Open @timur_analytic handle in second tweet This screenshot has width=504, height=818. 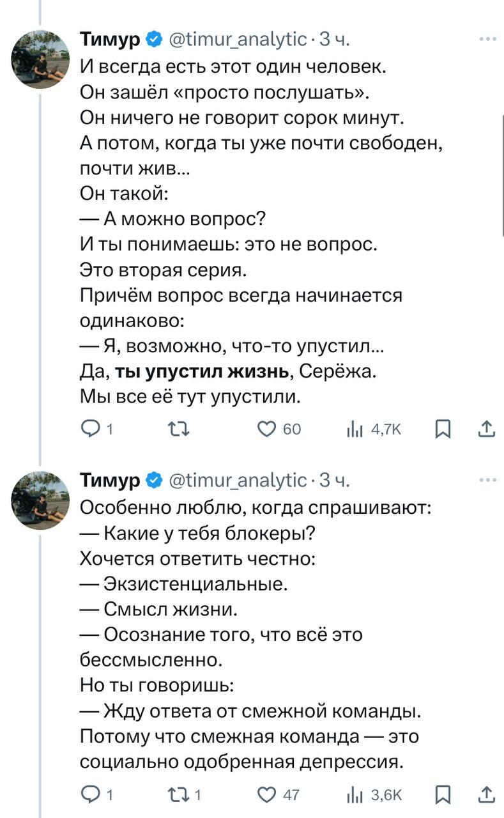[x=238, y=480]
